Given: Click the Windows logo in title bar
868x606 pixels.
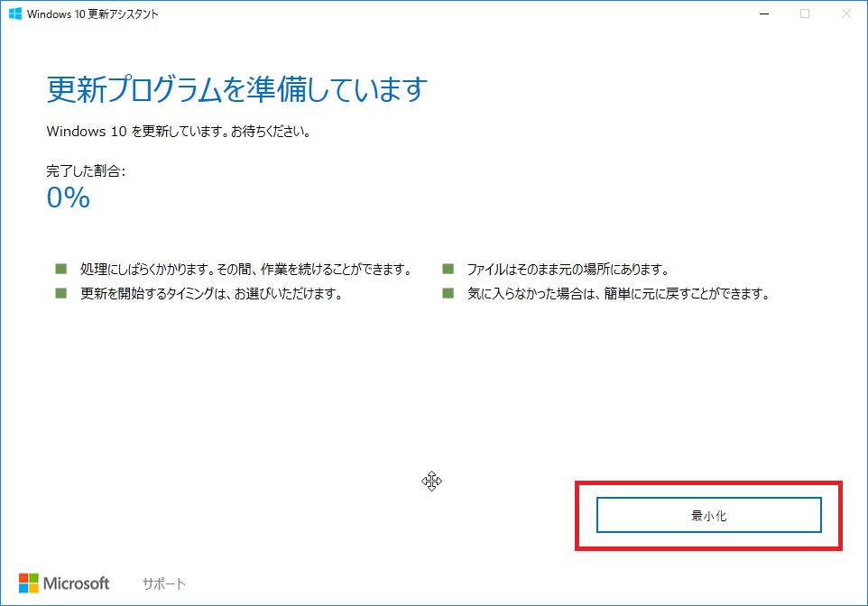Looking at the screenshot, I should pyautogui.click(x=15, y=14).
